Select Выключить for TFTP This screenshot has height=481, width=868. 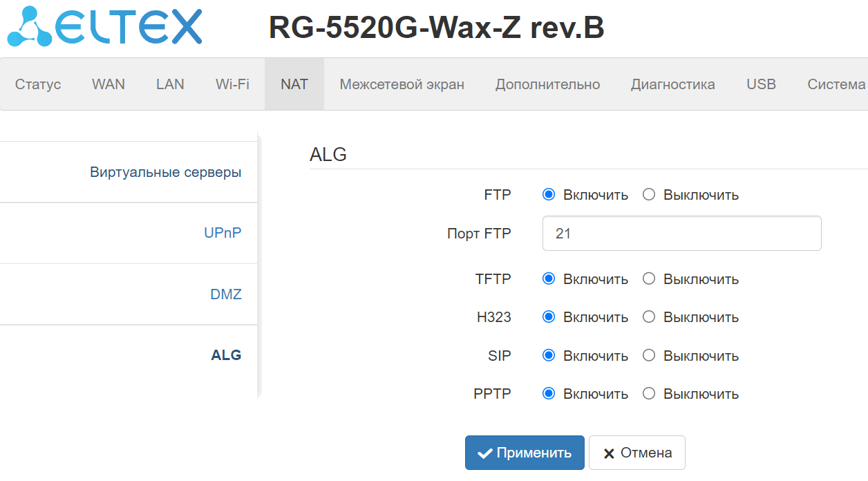click(649, 279)
